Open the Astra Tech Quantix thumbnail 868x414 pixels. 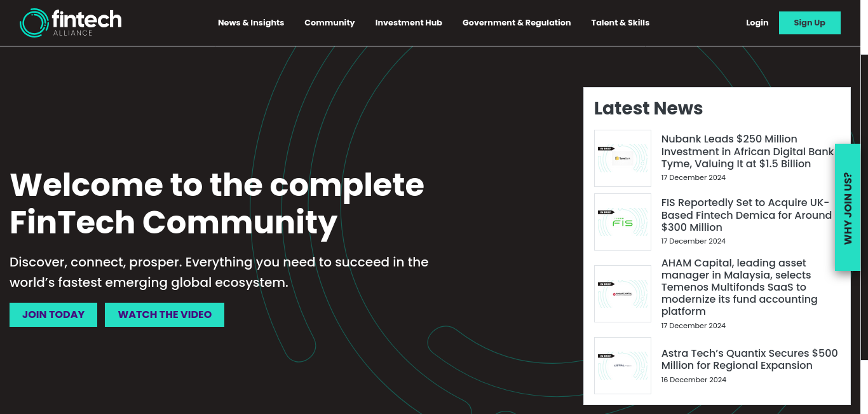click(x=623, y=366)
